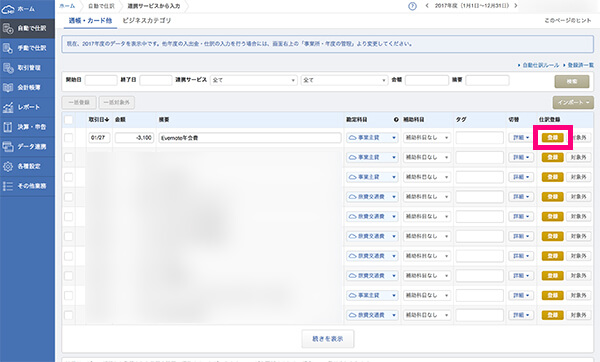Image resolution: width=600 pixels, height=362 pixels.
Task: Click the 切替 column header
Action: click(x=514, y=120)
